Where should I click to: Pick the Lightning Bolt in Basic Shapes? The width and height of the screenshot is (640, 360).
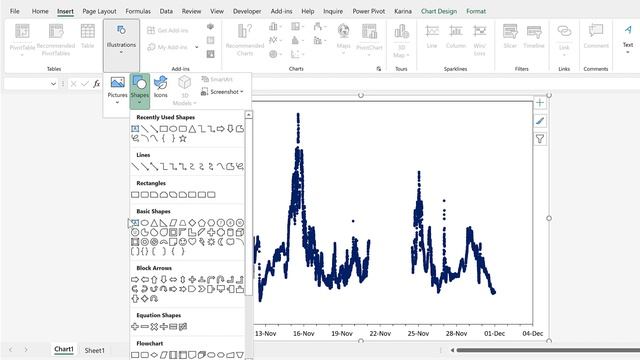(202, 242)
